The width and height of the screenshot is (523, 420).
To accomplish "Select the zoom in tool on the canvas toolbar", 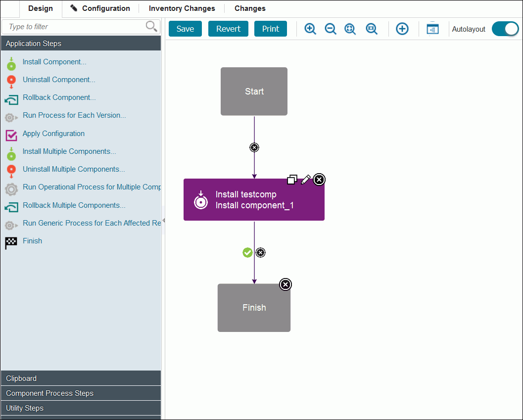I will point(310,29).
